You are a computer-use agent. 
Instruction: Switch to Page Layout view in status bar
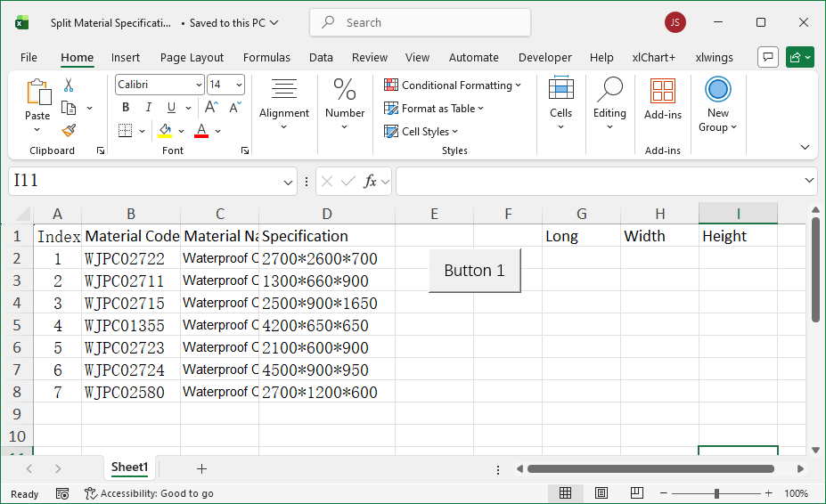pyautogui.click(x=601, y=493)
